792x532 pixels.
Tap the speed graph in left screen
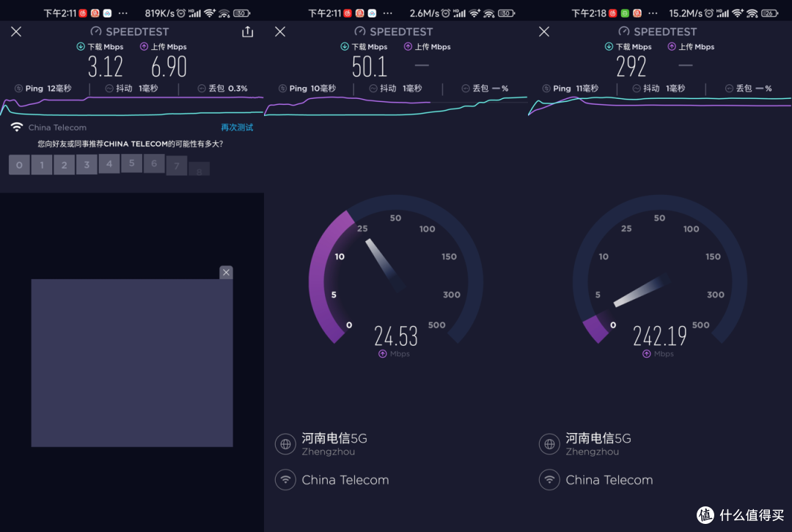[132, 106]
